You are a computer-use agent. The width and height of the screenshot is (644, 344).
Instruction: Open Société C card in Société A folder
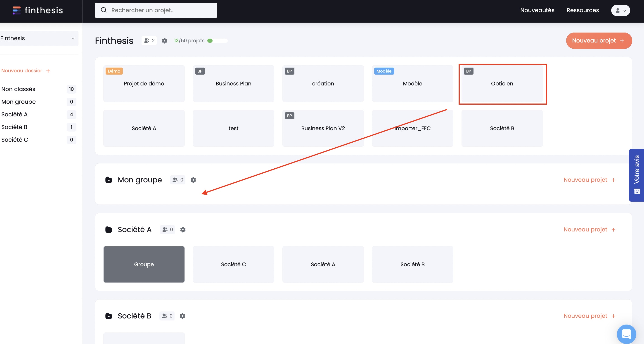pos(234,264)
